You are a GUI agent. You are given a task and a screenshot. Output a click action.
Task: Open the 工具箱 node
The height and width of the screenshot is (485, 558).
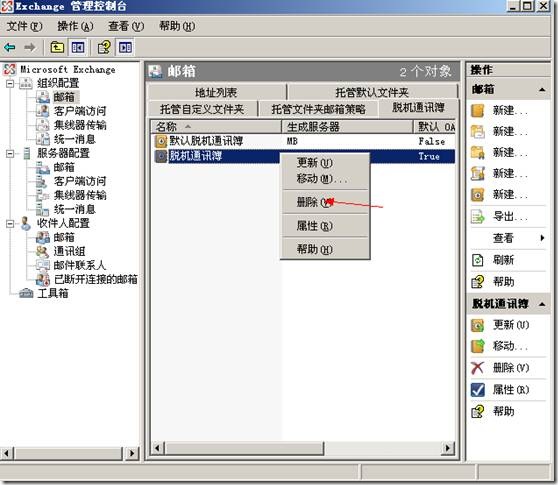[x=53, y=293]
